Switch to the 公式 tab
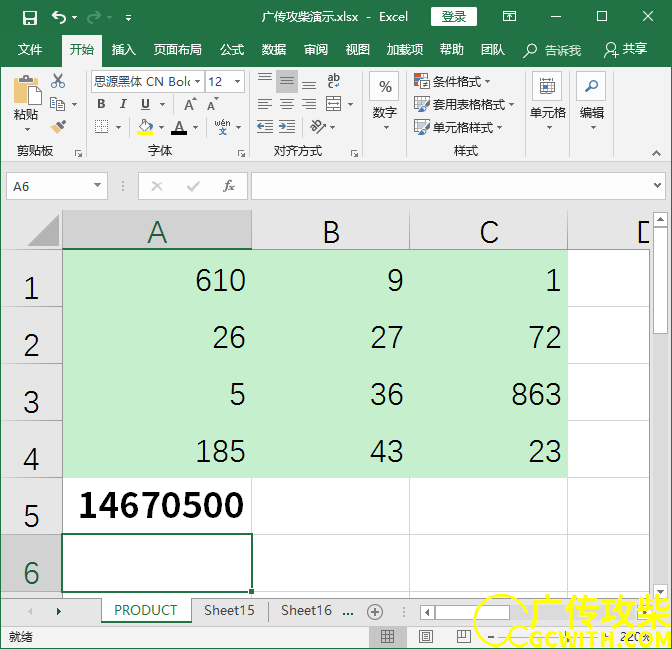Screen dimensions: 672x649 [x=232, y=50]
